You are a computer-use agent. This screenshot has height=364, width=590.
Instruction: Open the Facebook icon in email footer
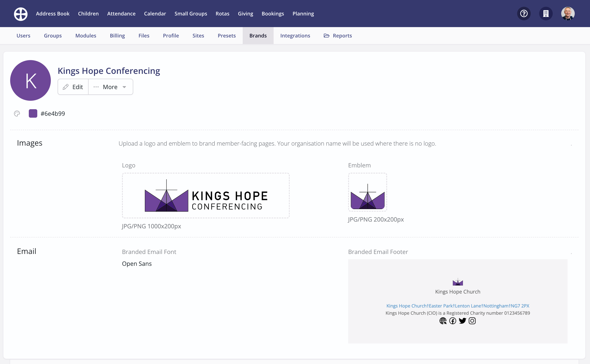(453, 321)
